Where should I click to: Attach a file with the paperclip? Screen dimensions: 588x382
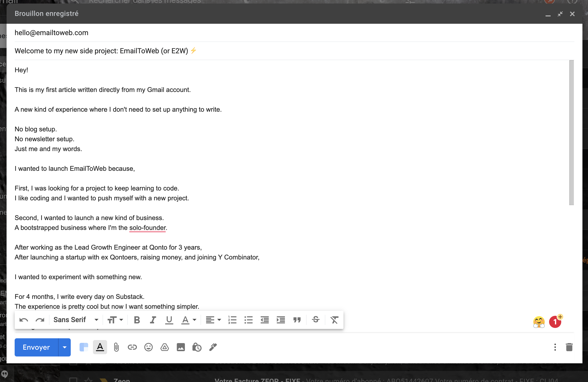click(x=116, y=347)
